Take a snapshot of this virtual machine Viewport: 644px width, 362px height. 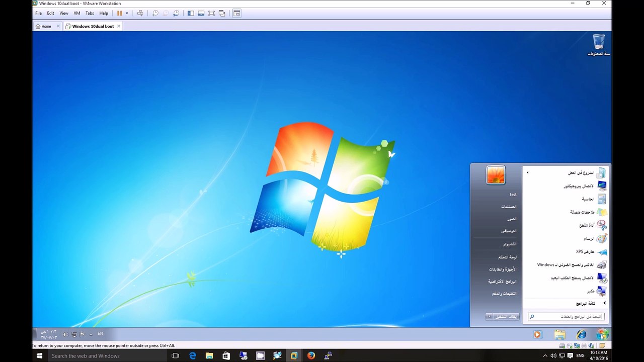coord(155,13)
